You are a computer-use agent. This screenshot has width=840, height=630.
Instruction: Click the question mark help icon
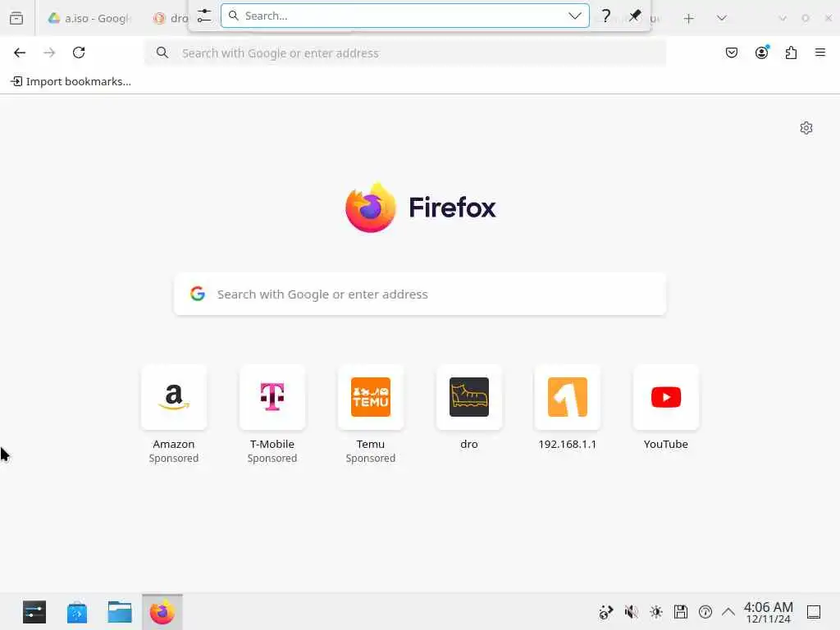[x=606, y=16]
